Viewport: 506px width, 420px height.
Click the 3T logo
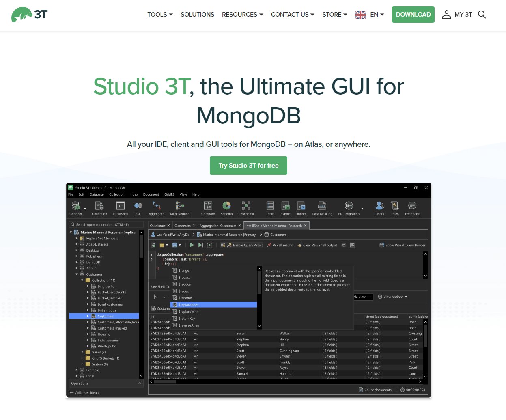(29, 15)
